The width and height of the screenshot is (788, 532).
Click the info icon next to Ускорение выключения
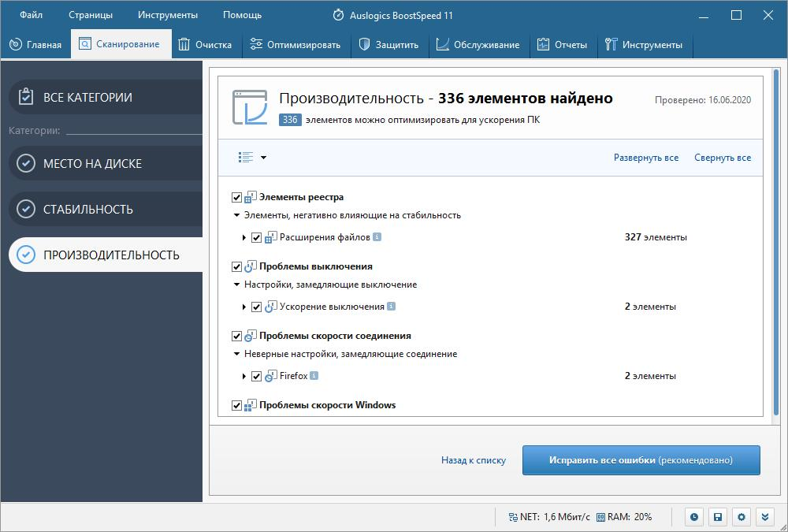click(391, 307)
